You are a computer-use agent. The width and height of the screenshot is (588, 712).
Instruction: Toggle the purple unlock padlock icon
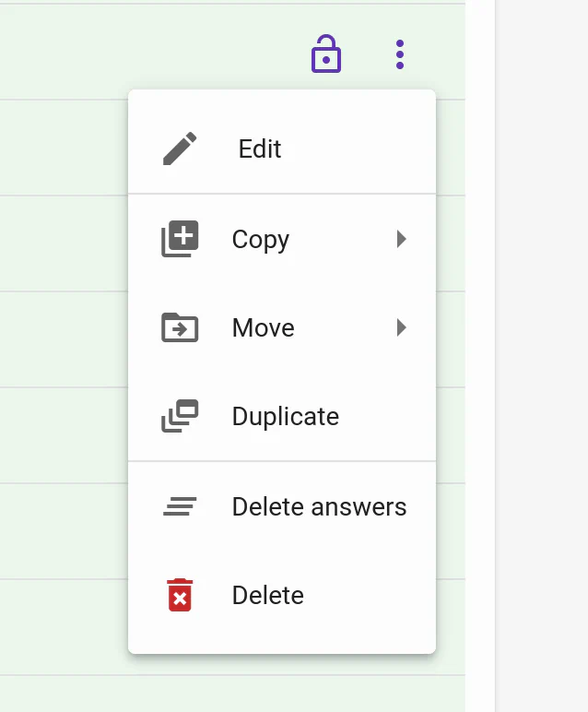(325, 54)
